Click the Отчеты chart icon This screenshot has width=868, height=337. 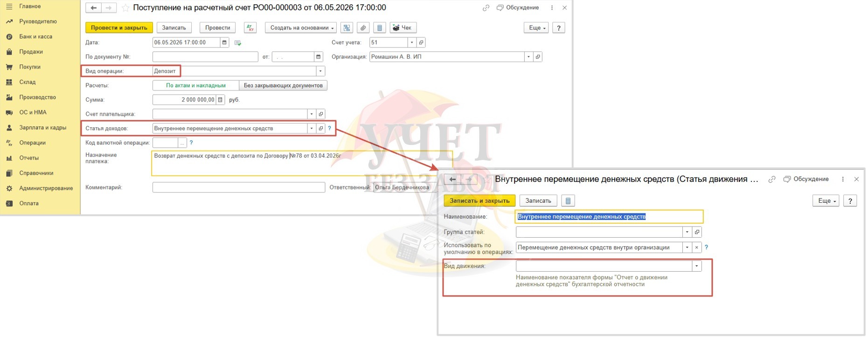pyautogui.click(x=9, y=158)
